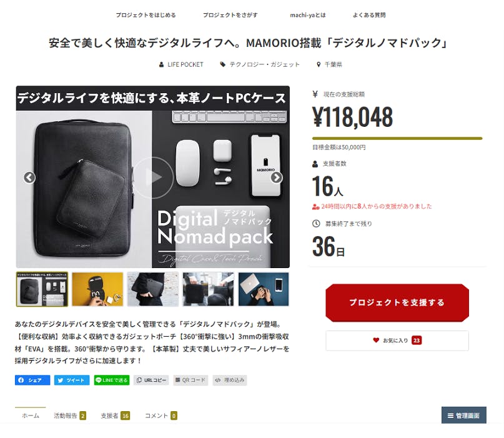The height and width of the screenshot is (438, 504).
Task: Open the コメント tab
Action: tap(161, 416)
